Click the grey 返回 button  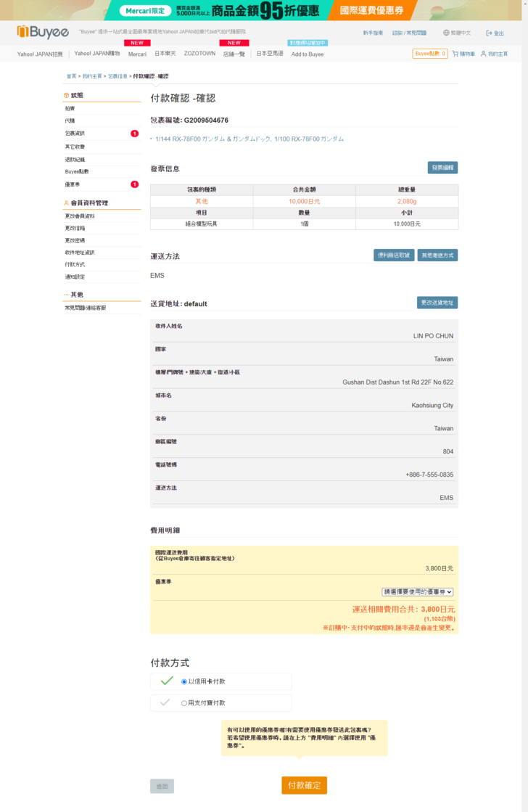point(162,786)
